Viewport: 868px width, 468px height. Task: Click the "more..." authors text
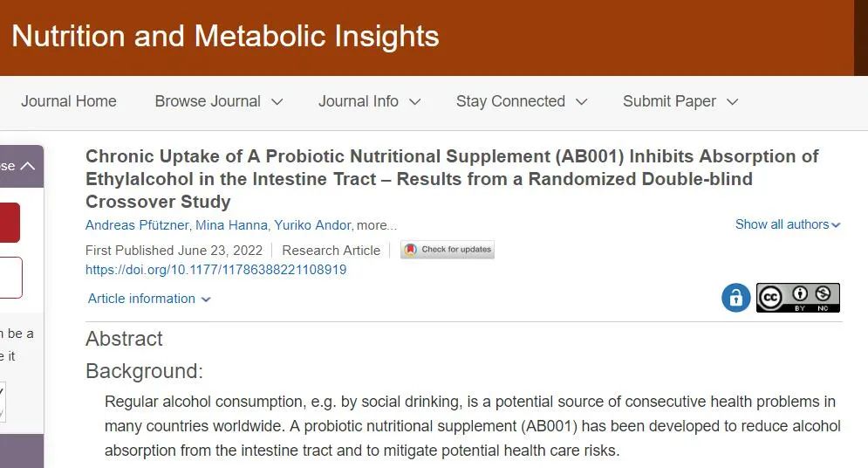tap(377, 225)
